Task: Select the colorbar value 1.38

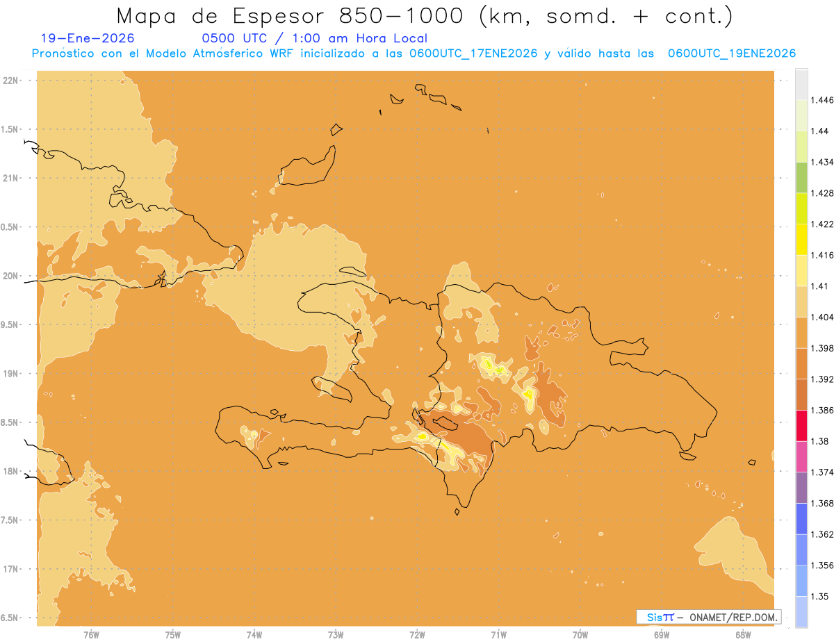Action: pyautogui.click(x=819, y=441)
